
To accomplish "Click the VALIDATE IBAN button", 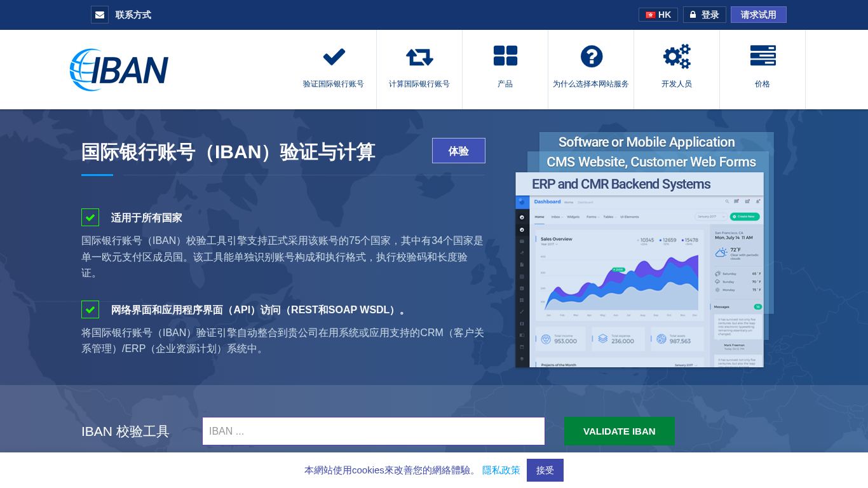I will [620, 431].
